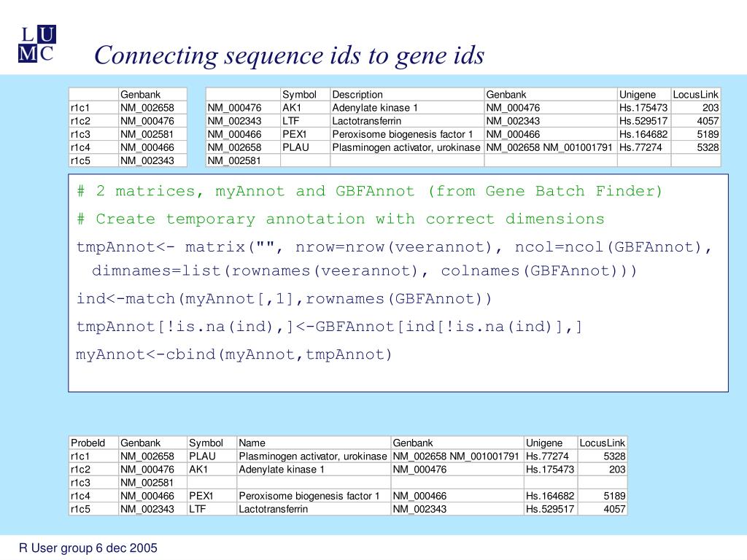Select the 'r1c3' cell in the top-left table
This screenshot has height=560, width=747.
pos(80,134)
